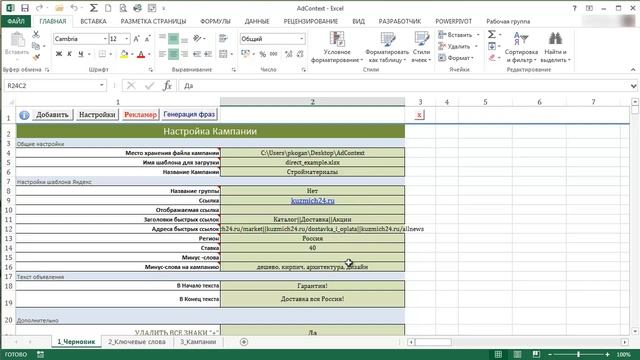Click the red Рекламер button
This screenshot has height=360, width=640.
140,115
